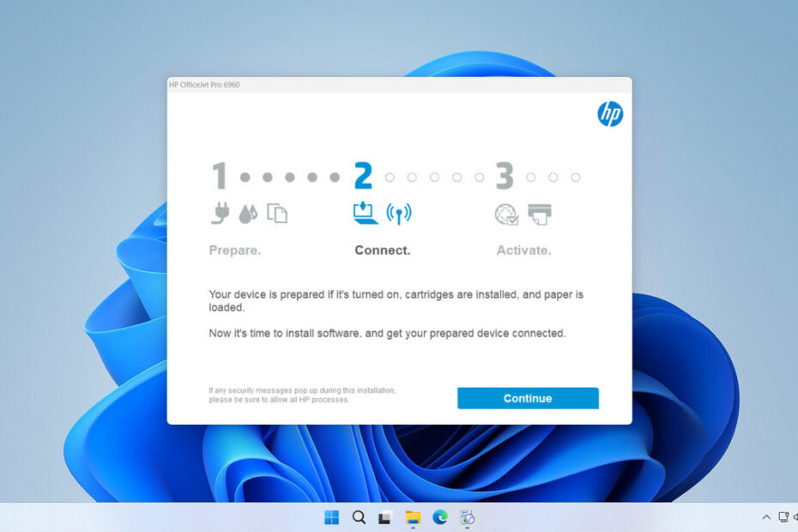Click the large number 2 step indicator
Screen dimensions: 798x532
coord(362,175)
